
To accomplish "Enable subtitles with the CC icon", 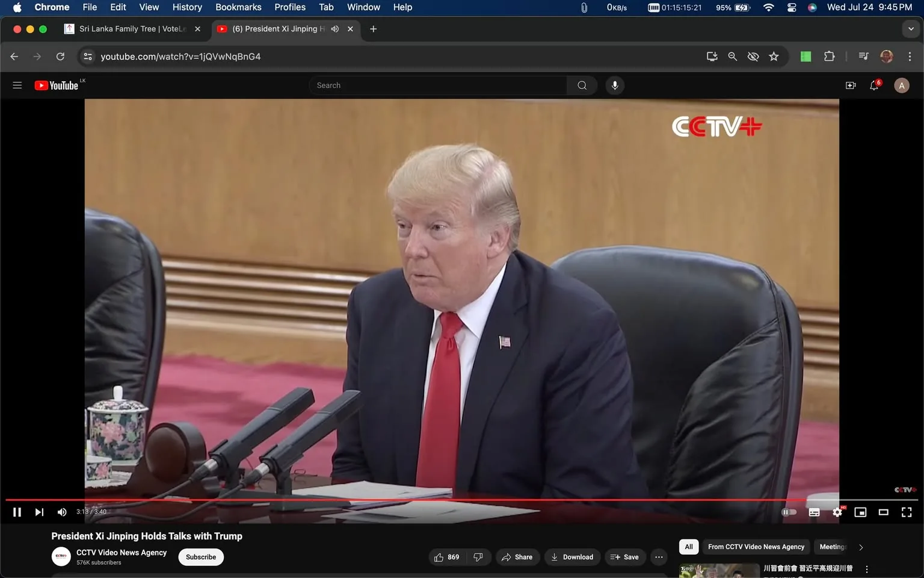I will pos(813,512).
